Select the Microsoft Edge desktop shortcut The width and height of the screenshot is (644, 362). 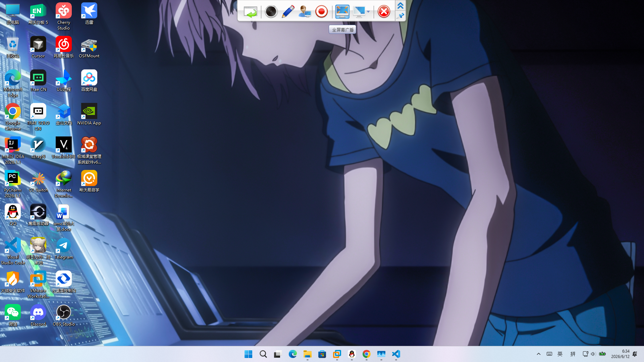pyautogui.click(x=13, y=84)
